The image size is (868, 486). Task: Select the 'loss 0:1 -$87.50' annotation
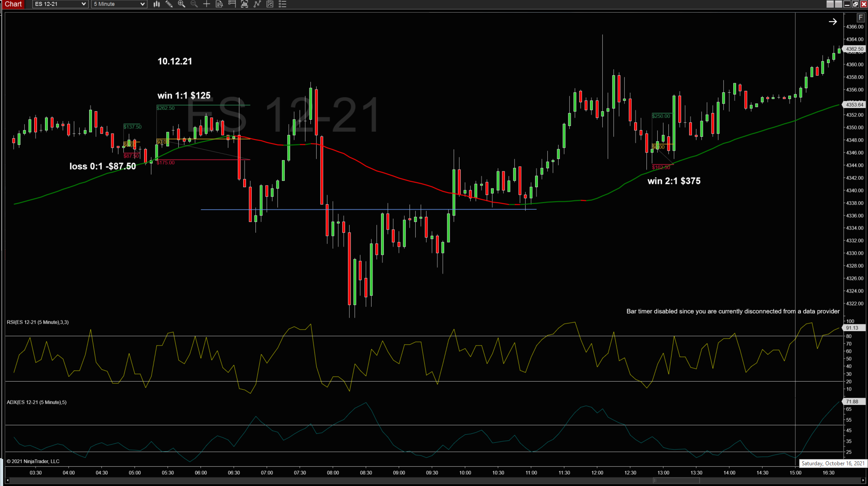coord(103,166)
